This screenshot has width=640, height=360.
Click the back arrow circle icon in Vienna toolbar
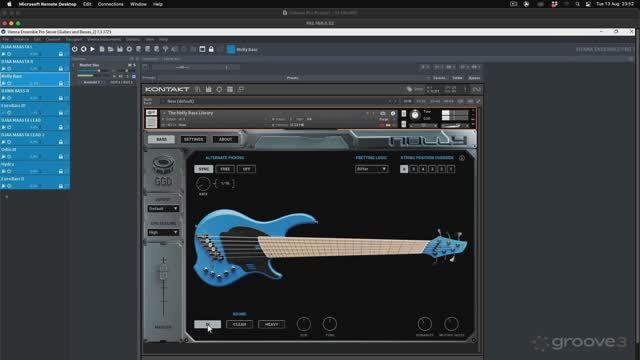[83, 49]
